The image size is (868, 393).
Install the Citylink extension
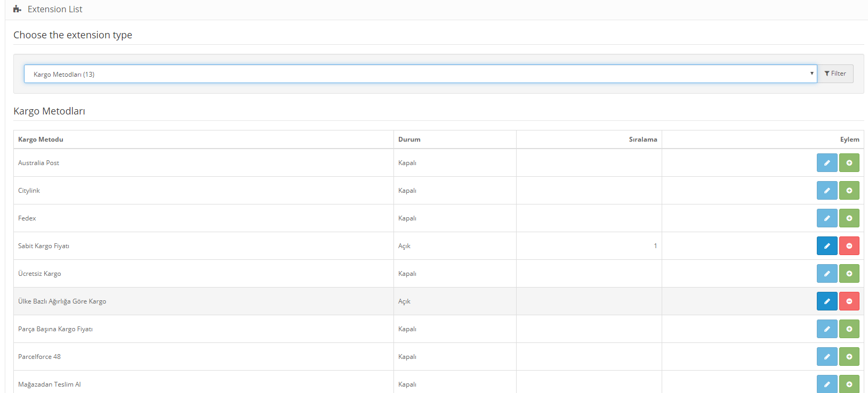pyautogui.click(x=849, y=191)
